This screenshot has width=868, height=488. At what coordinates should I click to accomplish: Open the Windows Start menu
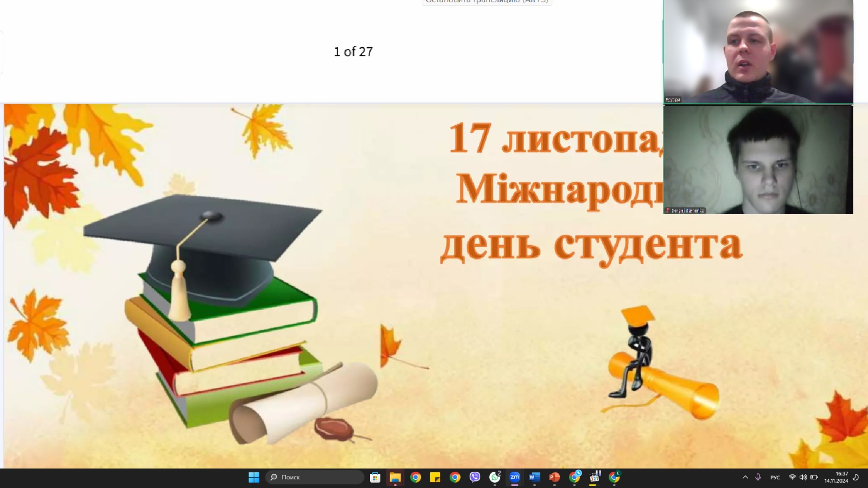click(254, 477)
